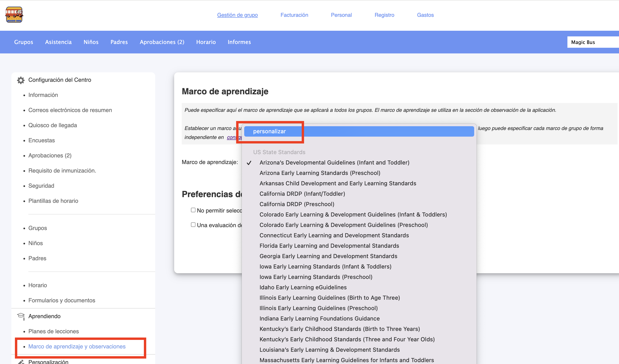Pick Florida Early Learning and Developmental Standards
This screenshot has width=619, height=364.
pyautogui.click(x=329, y=246)
